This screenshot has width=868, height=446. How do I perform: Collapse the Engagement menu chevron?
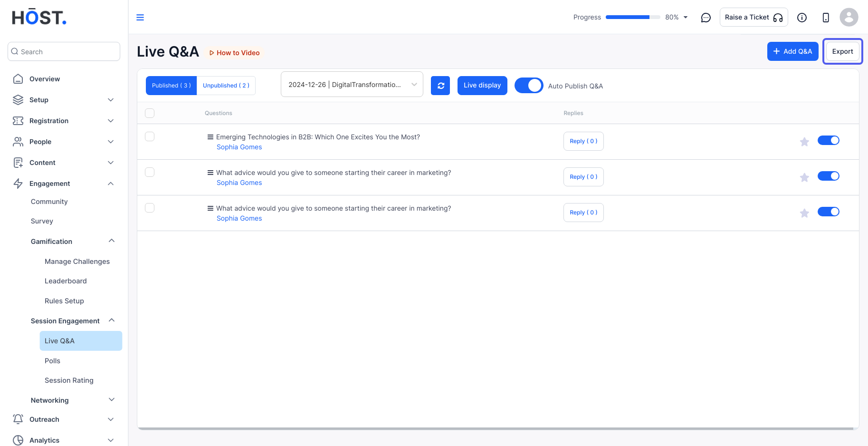(111, 184)
